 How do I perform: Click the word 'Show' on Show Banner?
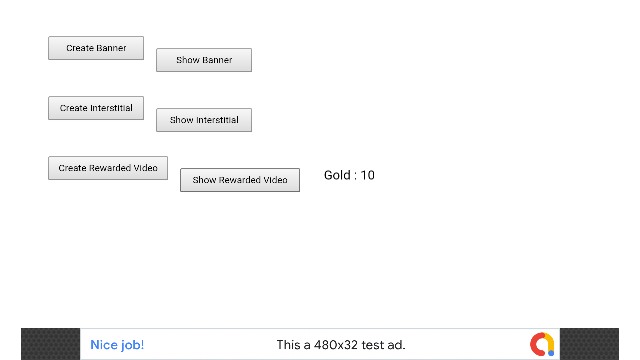click(188, 60)
